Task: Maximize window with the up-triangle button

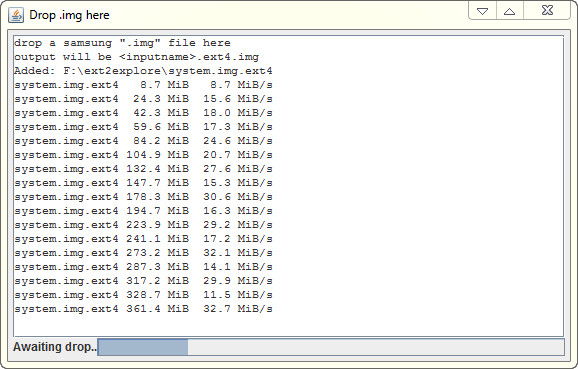Action: point(510,11)
